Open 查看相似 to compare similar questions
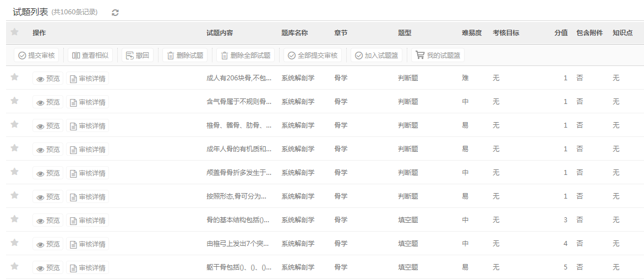Screen dimensions: 644x280 pyautogui.click(x=90, y=56)
